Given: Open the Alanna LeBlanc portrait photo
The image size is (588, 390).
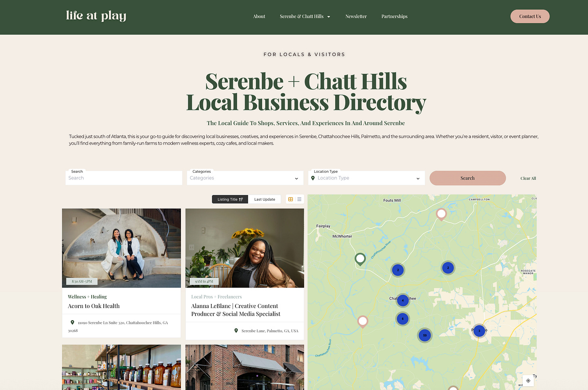Looking at the screenshot, I should pos(245,248).
